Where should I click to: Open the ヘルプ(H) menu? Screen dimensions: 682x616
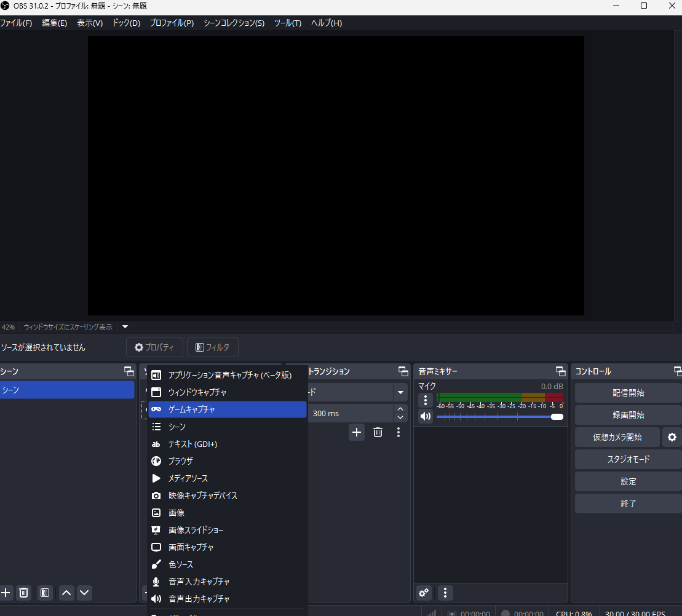click(x=326, y=23)
